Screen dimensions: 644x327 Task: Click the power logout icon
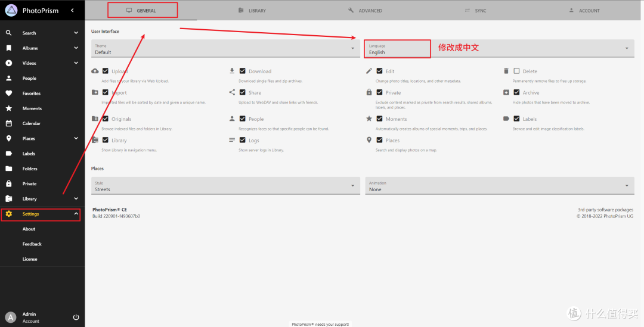click(76, 317)
